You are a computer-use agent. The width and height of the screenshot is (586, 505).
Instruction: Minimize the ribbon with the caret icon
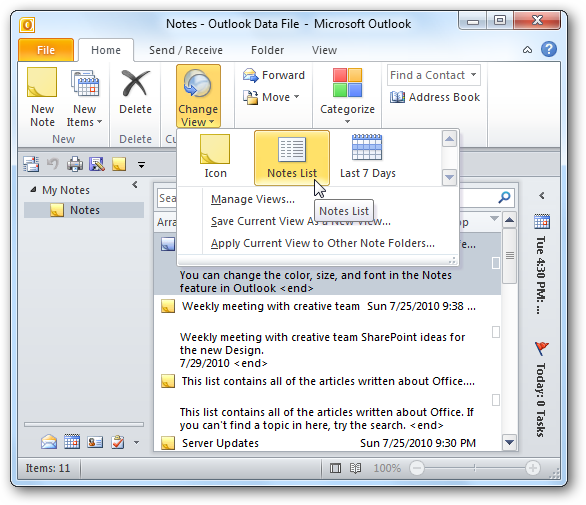(x=527, y=49)
